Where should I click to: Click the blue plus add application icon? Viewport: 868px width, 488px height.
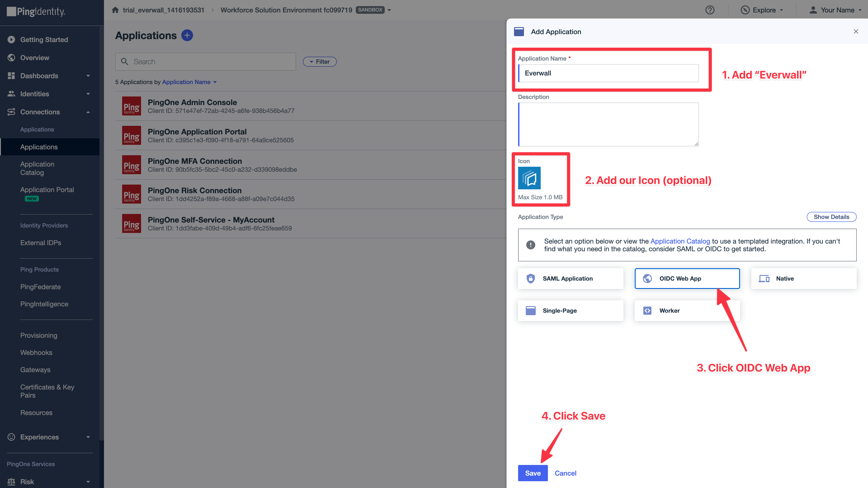pos(187,35)
